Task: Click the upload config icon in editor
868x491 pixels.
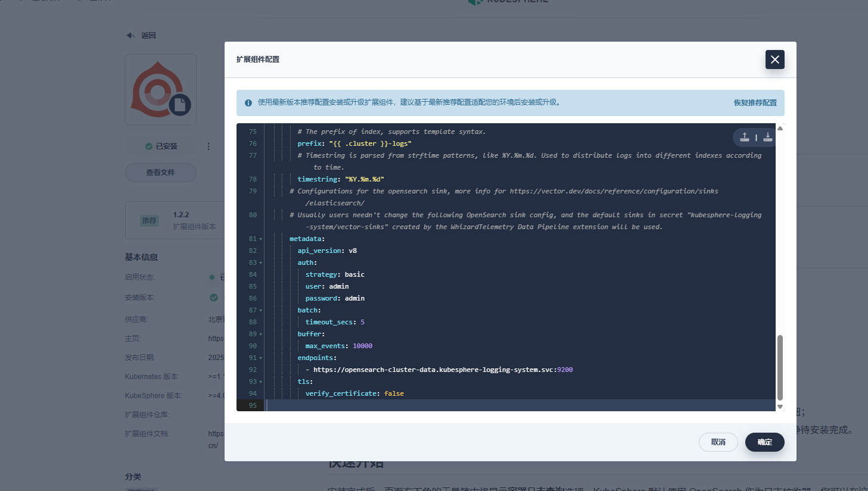Action: point(745,137)
